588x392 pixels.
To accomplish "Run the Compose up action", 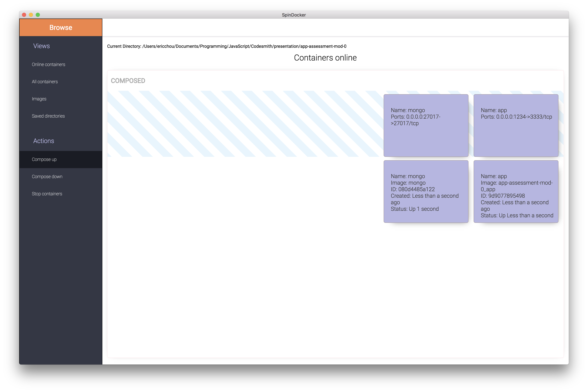I will [x=61, y=160].
